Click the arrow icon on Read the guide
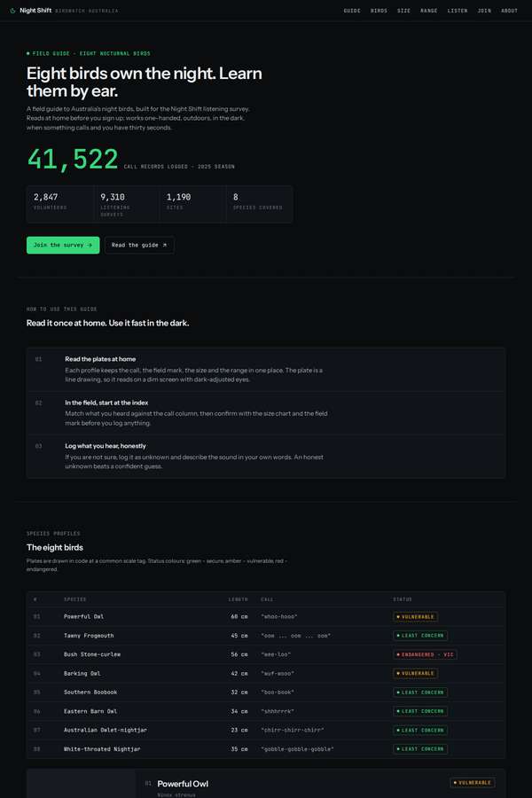Screen dimensions: 532x798 (x=164, y=246)
